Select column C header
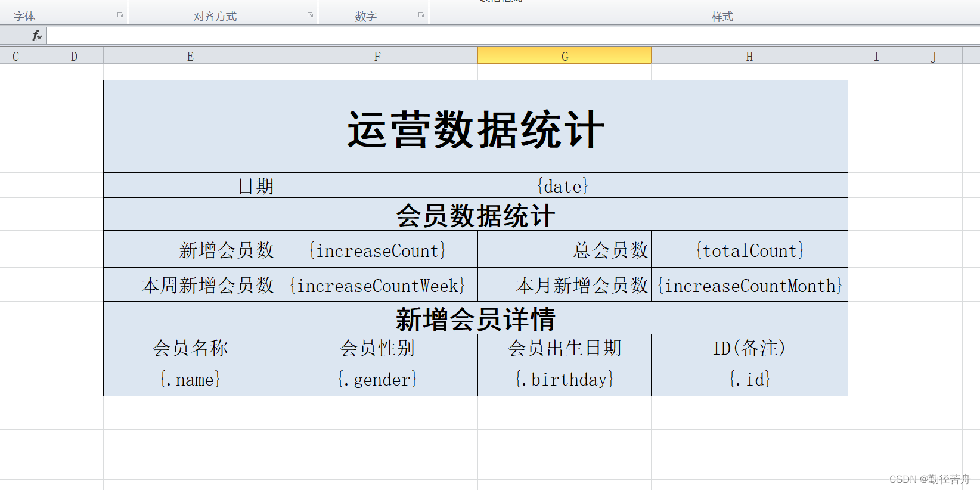This screenshot has width=980, height=490. click(22, 56)
